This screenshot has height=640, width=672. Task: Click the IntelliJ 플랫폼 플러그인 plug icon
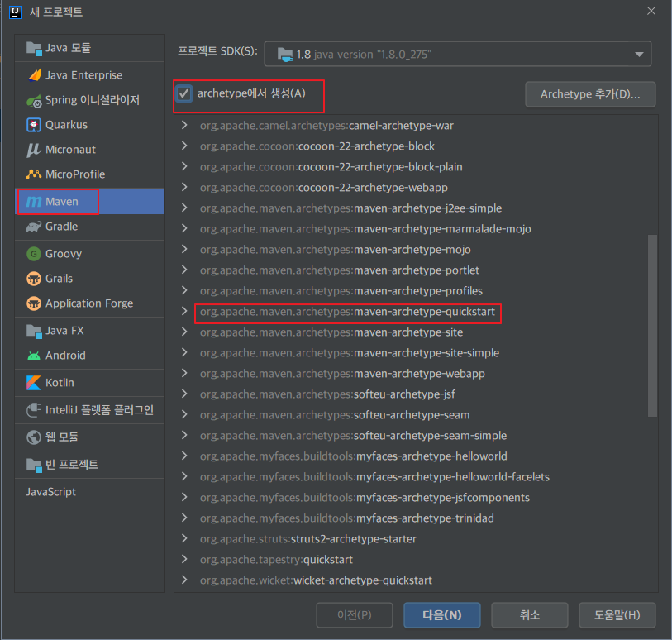tap(34, 410)
